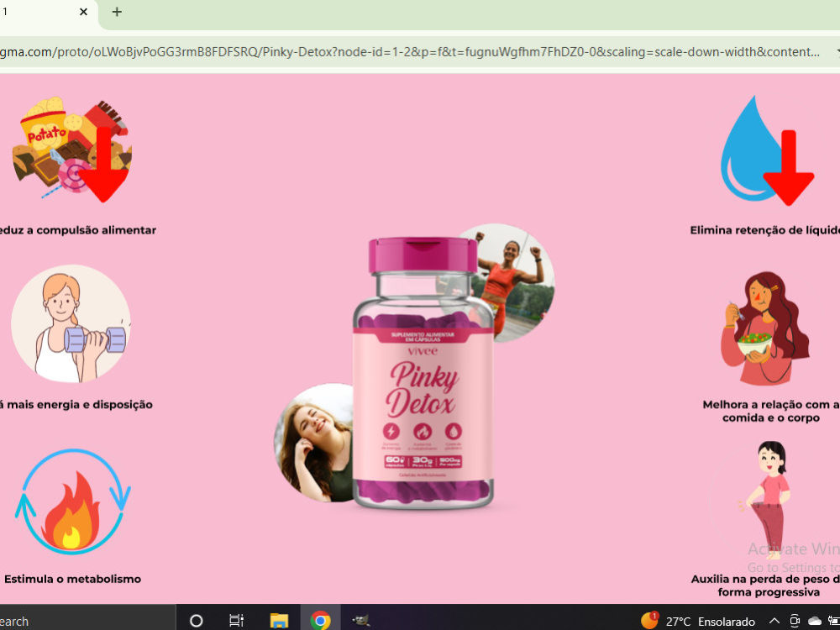Click 'mais energia e disposição' text
Screen dimensions: 840x630
click(x=80, y=405)
